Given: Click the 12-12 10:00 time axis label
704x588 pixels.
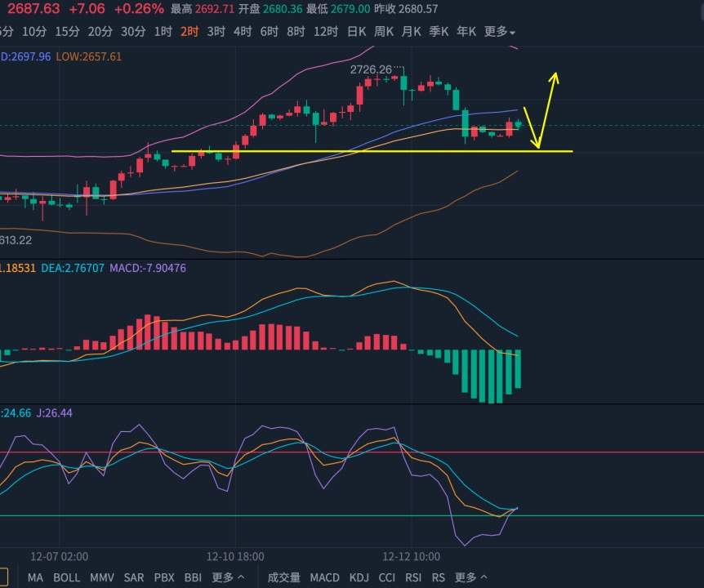Looking at the screenshot, I should click(412, 557).
